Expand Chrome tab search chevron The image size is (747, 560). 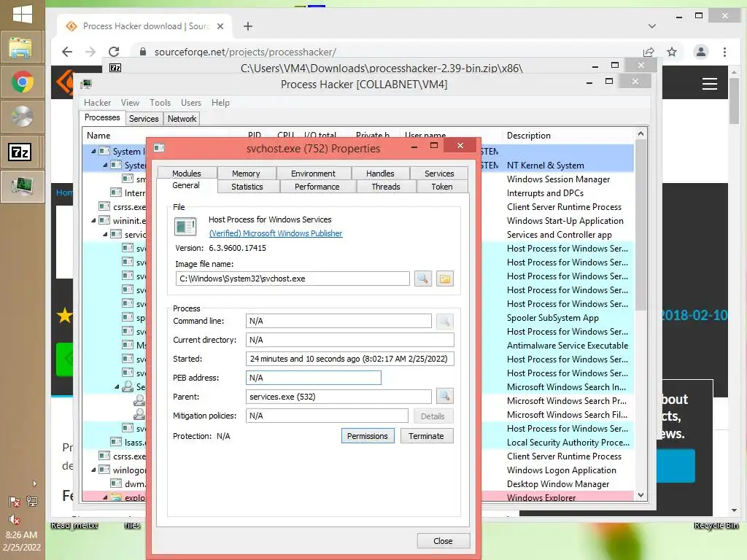(x=651, y=26)
